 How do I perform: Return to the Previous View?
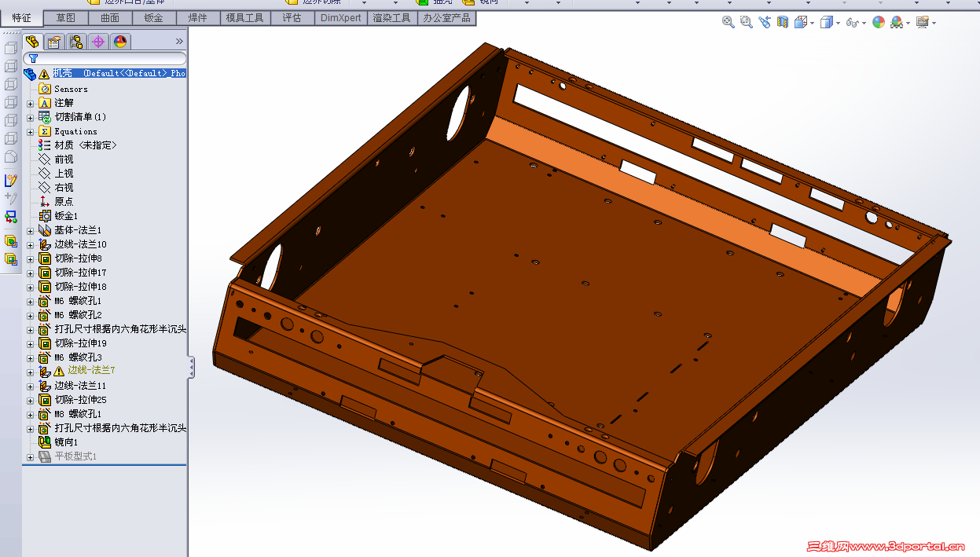765,23
